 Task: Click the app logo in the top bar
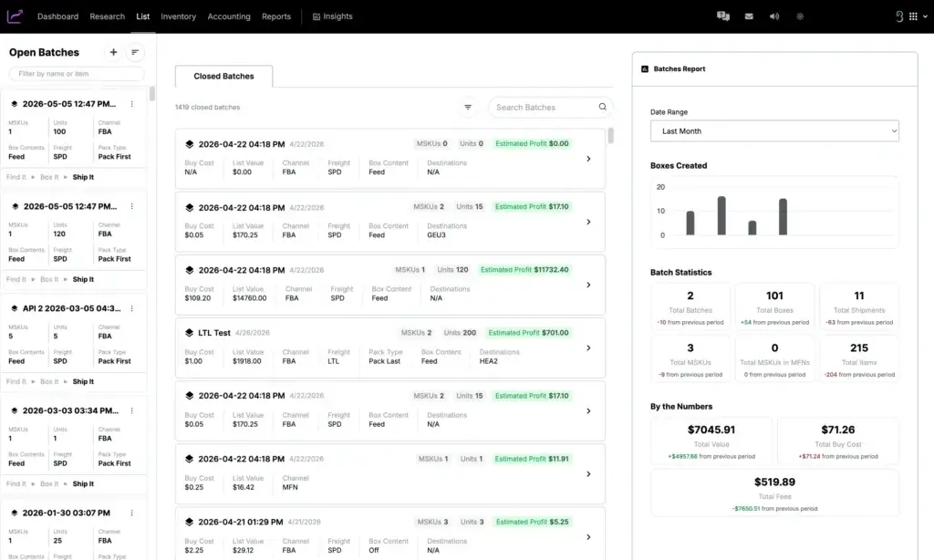[15, 16]
